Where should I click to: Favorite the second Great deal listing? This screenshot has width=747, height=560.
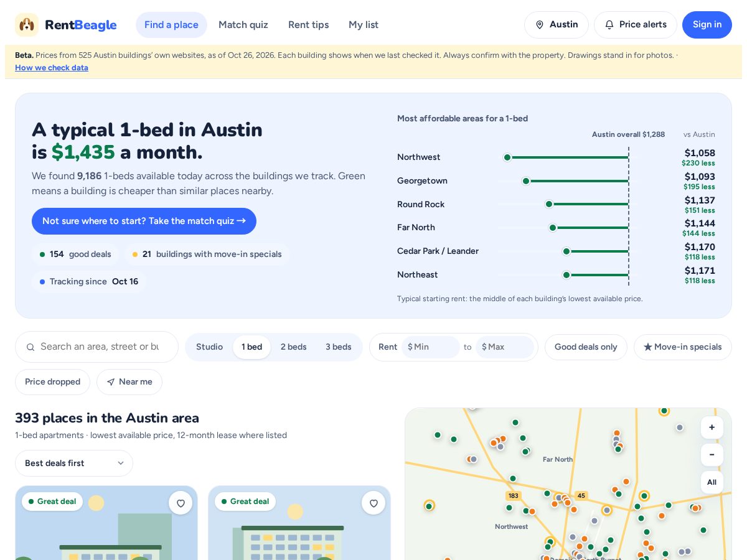click(374, 503)
